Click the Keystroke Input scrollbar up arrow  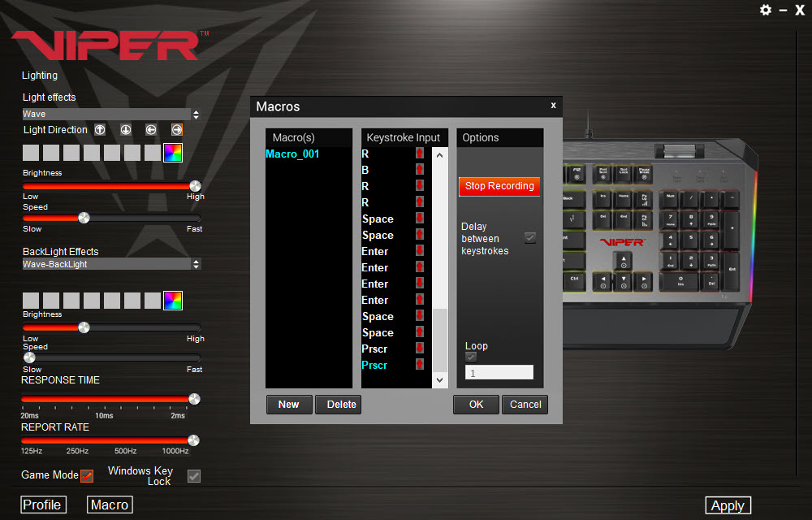[x=439, y=155]
